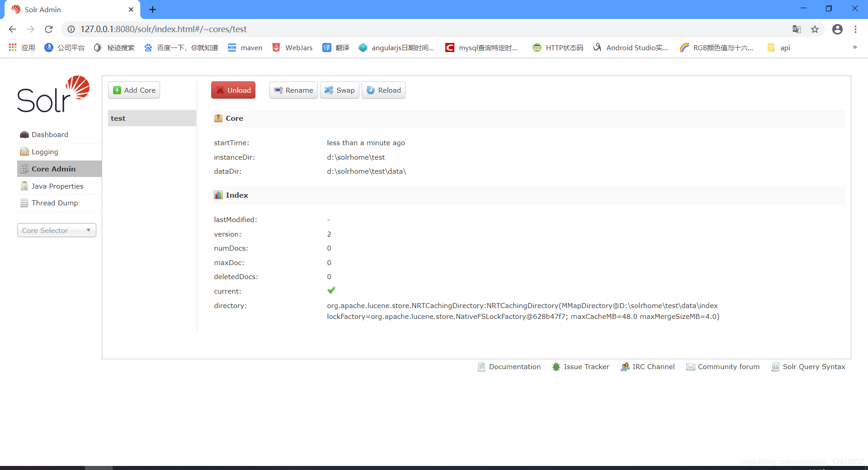Click the browser forward arrow
Viewport: 868px width, 470px height.
[30, 29]
